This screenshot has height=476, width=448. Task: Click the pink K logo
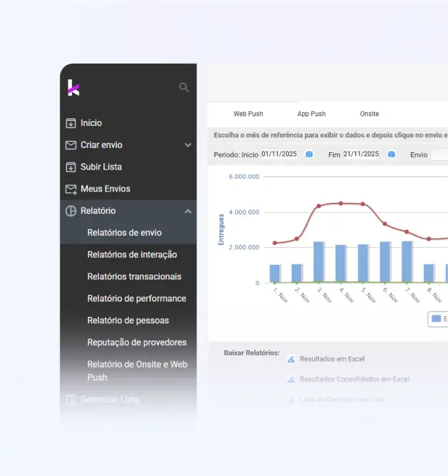[x=73, y=88]
